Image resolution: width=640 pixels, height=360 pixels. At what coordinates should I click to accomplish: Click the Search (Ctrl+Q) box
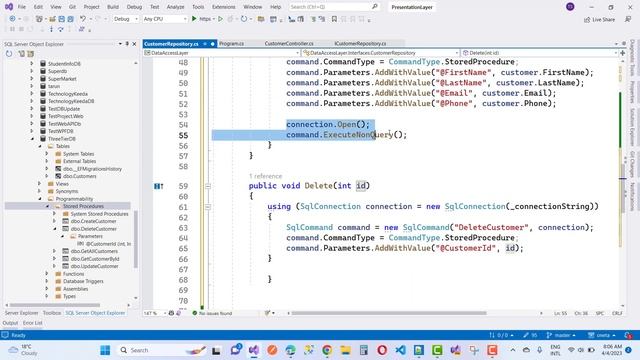pos(334,7)
